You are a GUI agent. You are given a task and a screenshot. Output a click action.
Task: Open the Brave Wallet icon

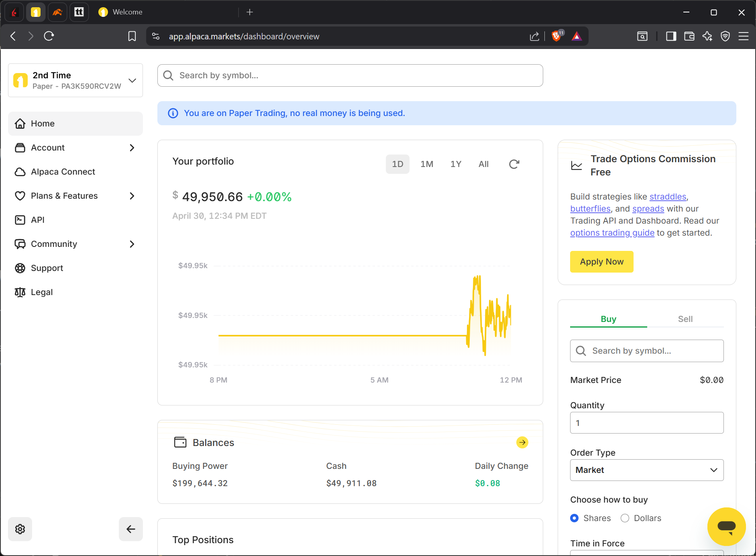pos(689,37)
